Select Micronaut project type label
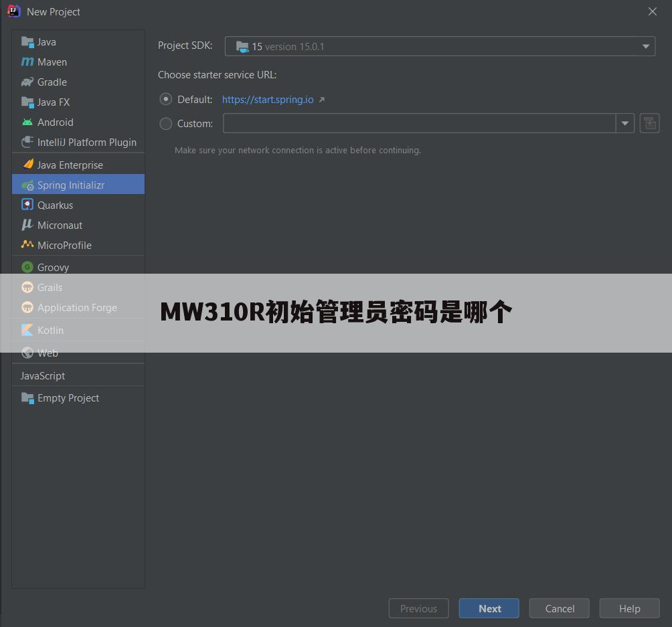Screen dimensions: 672x627 [60, 225]
